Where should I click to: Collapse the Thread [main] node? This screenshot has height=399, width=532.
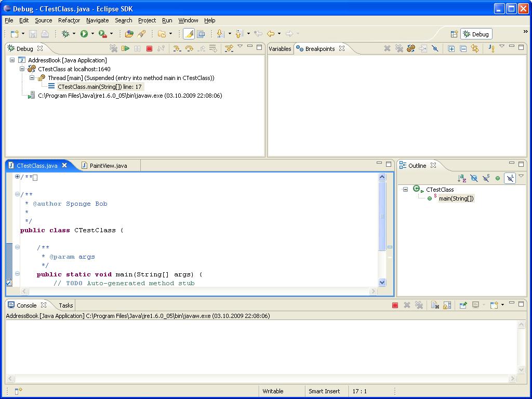(x=32, y=78)
